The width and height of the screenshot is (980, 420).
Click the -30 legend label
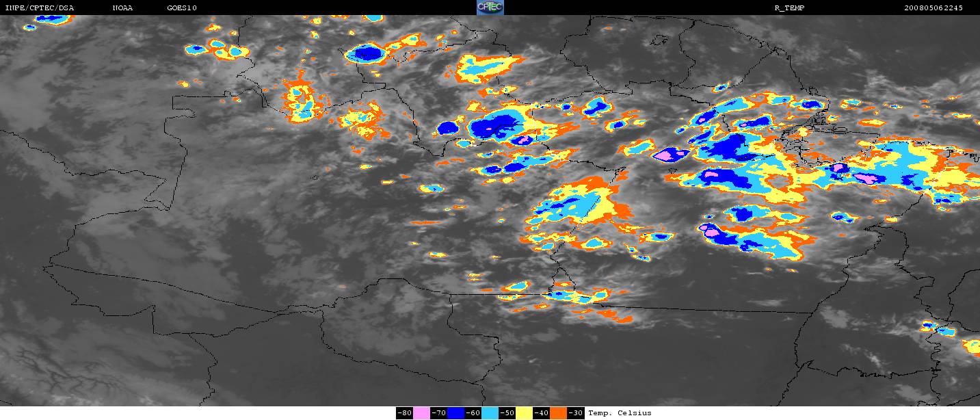[576, 413]
